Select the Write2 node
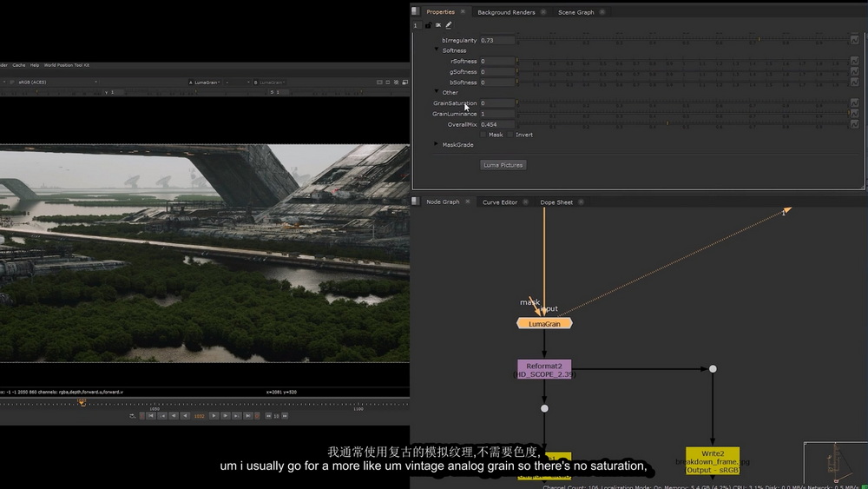 pyautogui.click(x=713, y=460)
